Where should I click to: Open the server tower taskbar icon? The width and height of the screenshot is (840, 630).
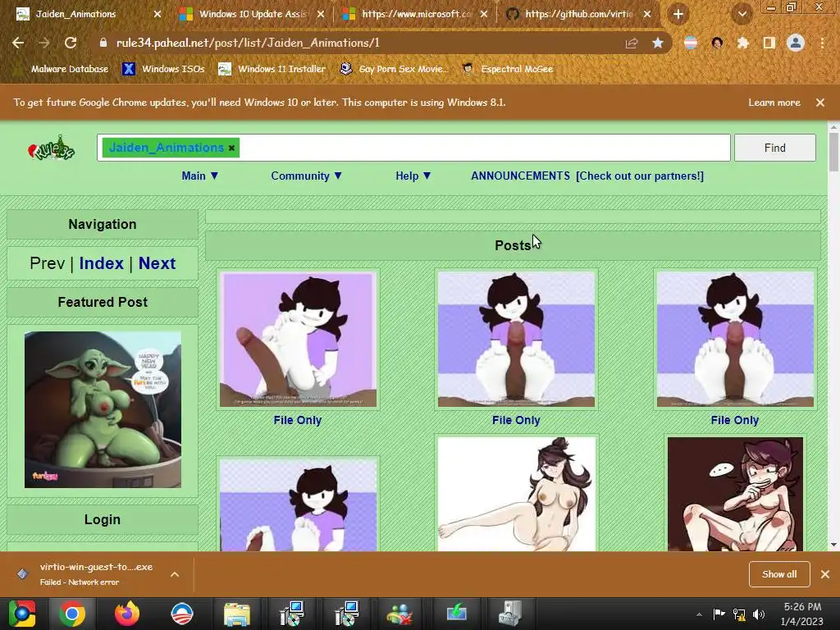510,614
